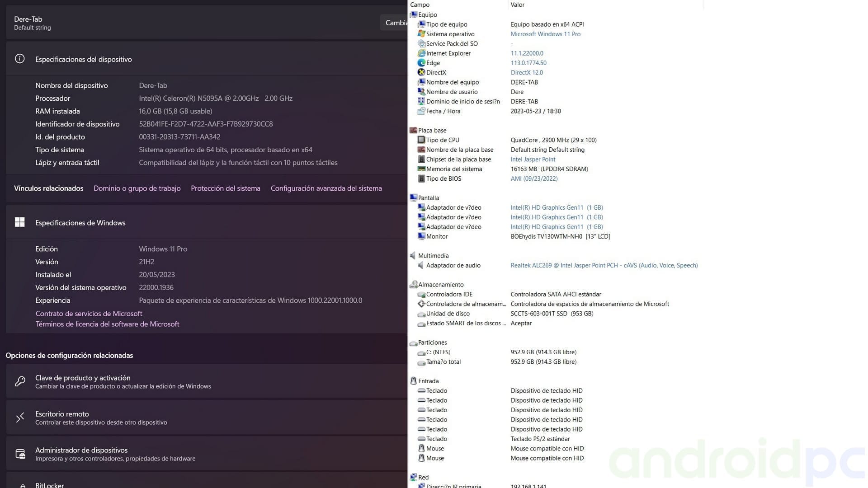Image resolution: width=868 pixels, height=488 pixels.
Task: Click the info icon beside Especificaciones del dispositivo
Action: point(20,59)
